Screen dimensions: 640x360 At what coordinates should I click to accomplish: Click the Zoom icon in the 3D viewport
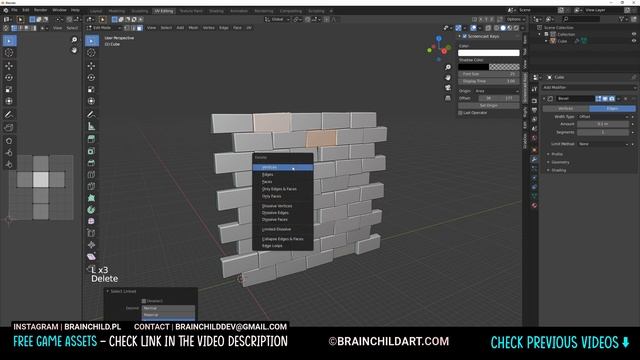pyautogui.click(x=448, y=67)
